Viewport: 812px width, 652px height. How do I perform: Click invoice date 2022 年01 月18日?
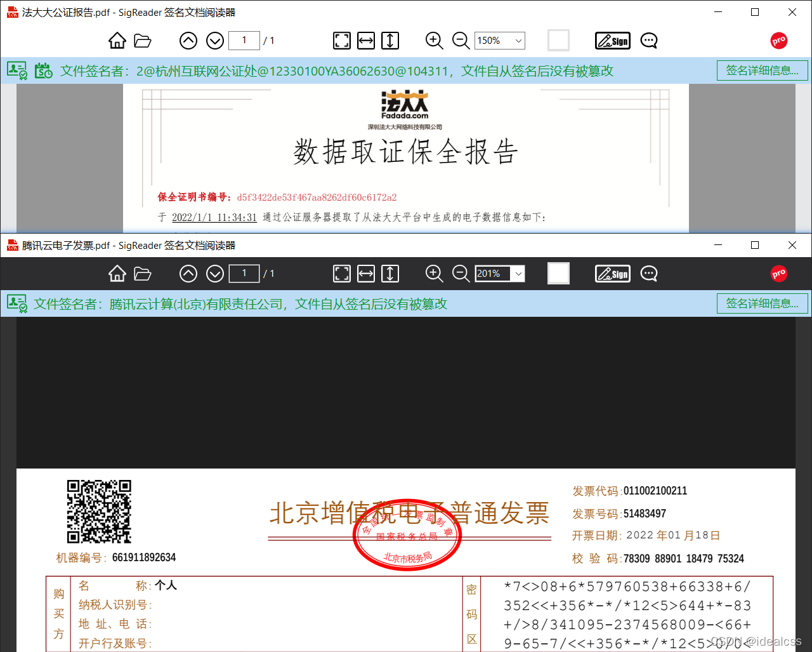tap(673, 535)
